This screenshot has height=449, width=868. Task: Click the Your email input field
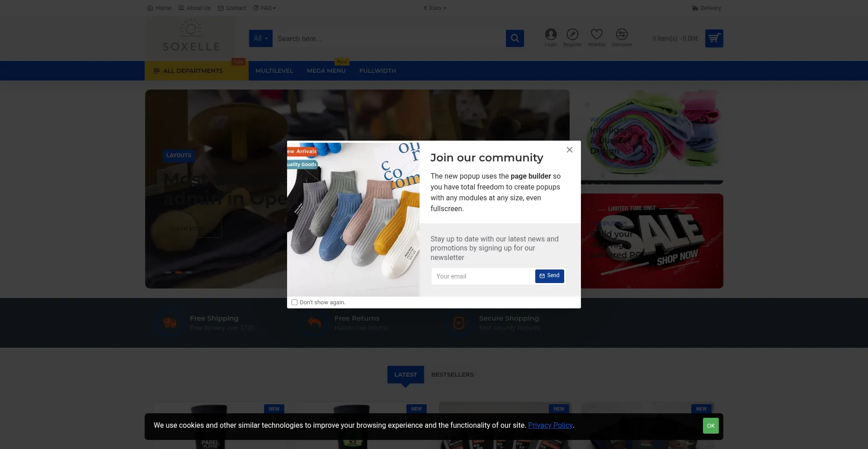click(x=483, y=276)
